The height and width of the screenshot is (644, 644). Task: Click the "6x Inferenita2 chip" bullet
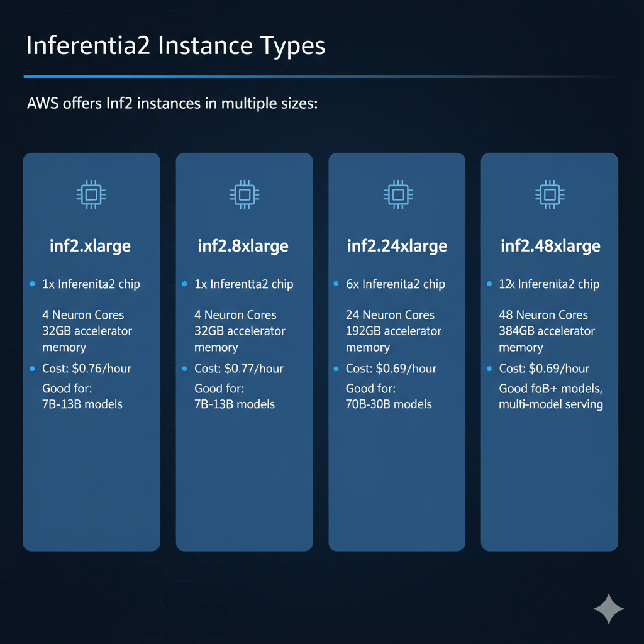(x=395, y=284)
